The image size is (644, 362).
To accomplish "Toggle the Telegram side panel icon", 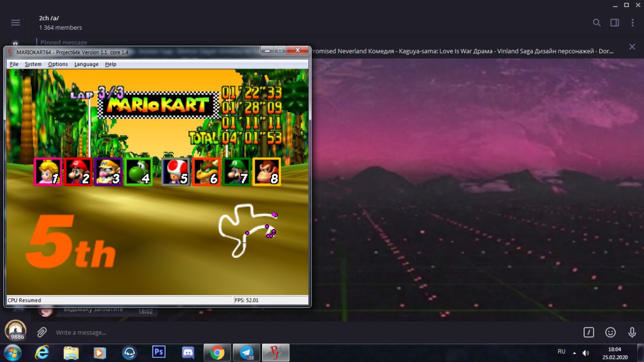I will coord(614,23).
